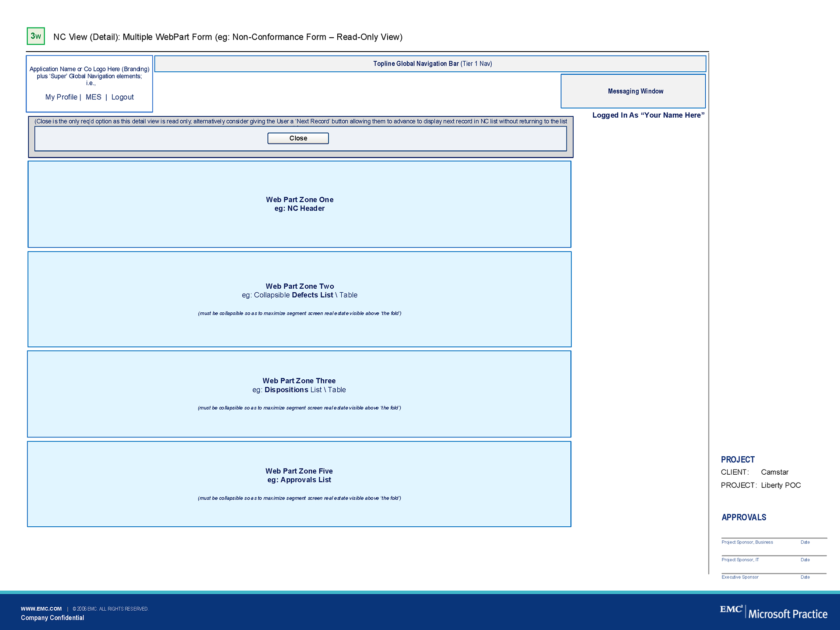Click the Close button
This screenshot has height=630, width=840.
tap(298, 138)
